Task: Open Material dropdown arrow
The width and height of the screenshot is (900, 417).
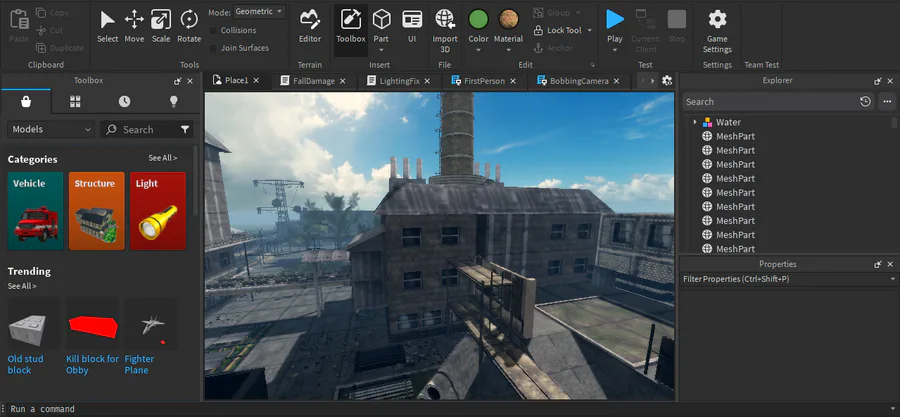Action: [509, 50]
